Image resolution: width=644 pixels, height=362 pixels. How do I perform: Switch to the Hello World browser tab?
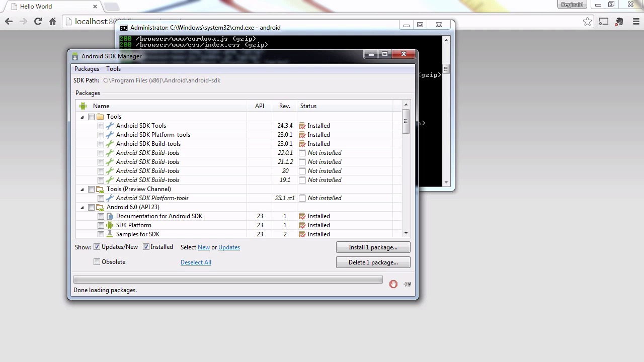point(50,7)
